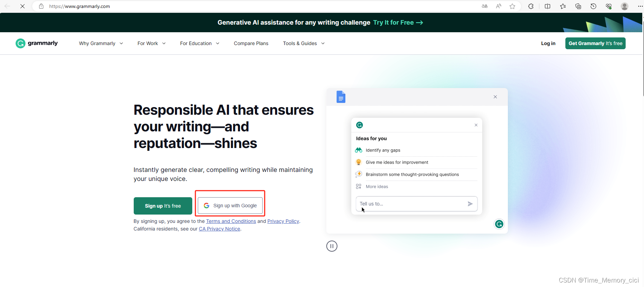Screen dimensions: 644x287
Task: Follow the Try It for Free banner link
Action: pos(398,23)
